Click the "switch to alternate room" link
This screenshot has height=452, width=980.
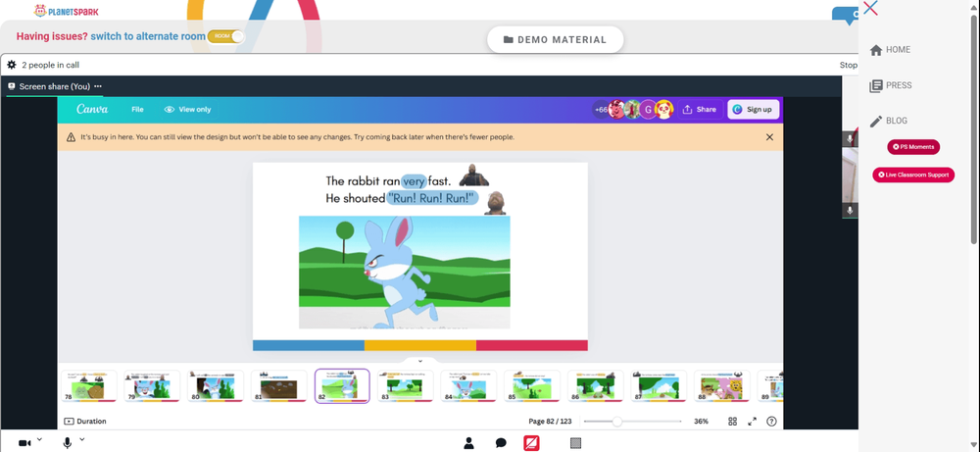(x=148, y=36)
